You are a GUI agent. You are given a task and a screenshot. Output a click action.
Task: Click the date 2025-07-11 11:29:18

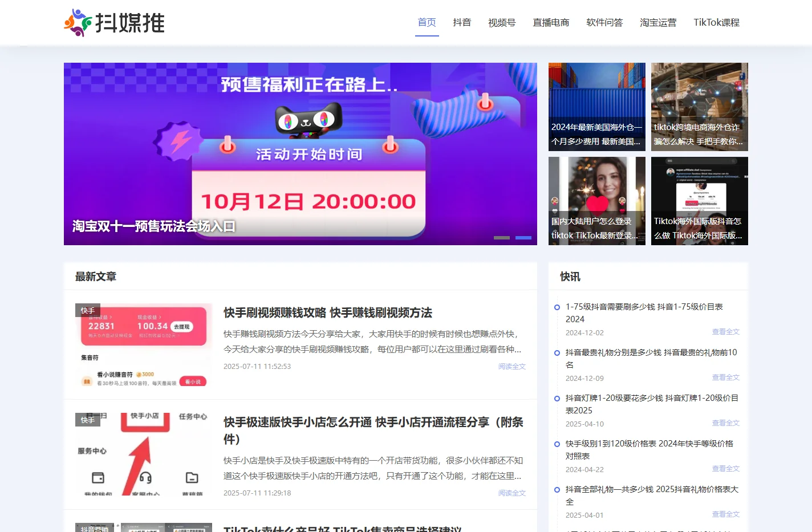(x=257, y=493)
